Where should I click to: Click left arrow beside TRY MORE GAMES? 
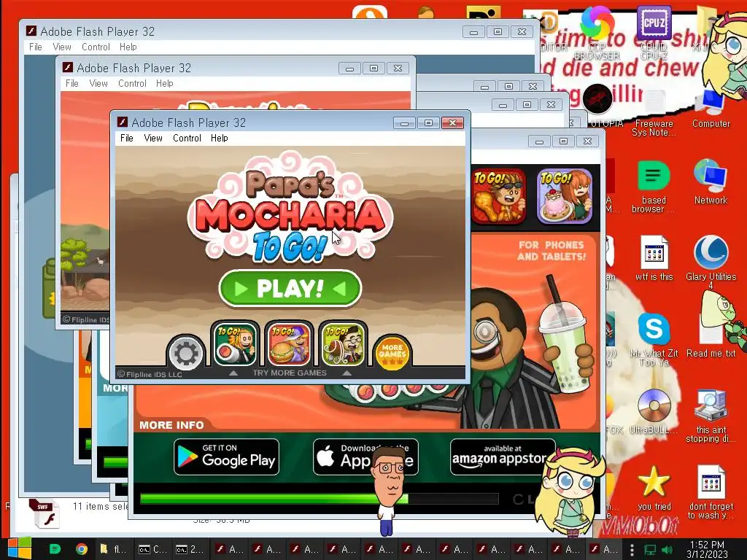point(233,373)
